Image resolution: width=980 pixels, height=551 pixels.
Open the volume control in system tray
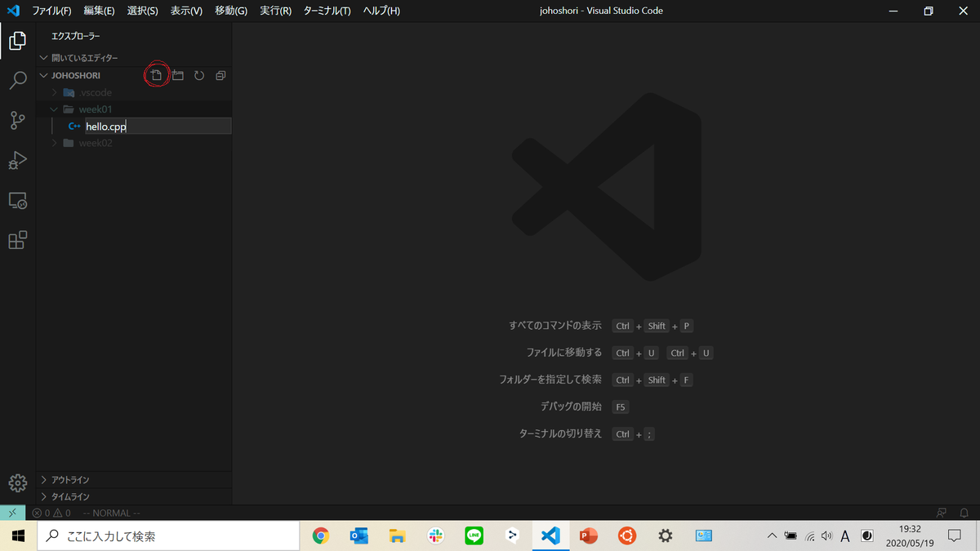click(826, 535)
